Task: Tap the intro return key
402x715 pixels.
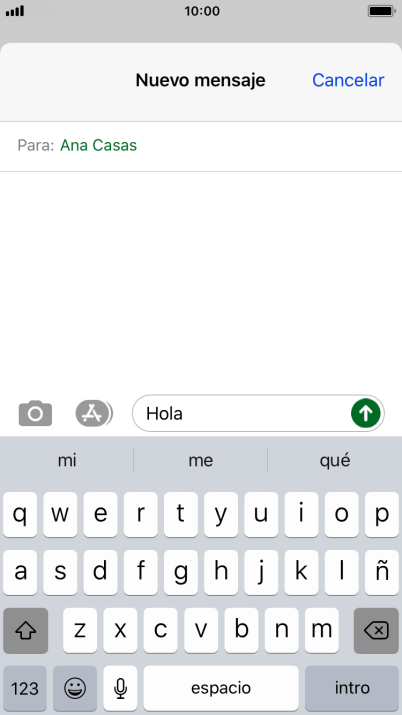Action: [x=352, y=688]
